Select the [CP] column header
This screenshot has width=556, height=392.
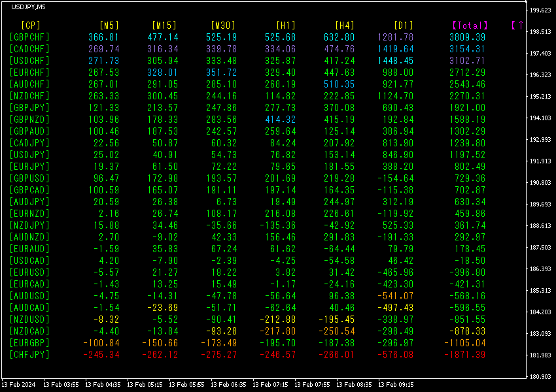(31, 25)
